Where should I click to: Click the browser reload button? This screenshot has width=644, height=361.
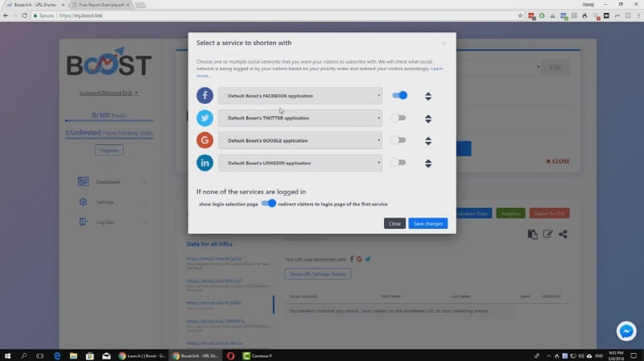(25, 15)
